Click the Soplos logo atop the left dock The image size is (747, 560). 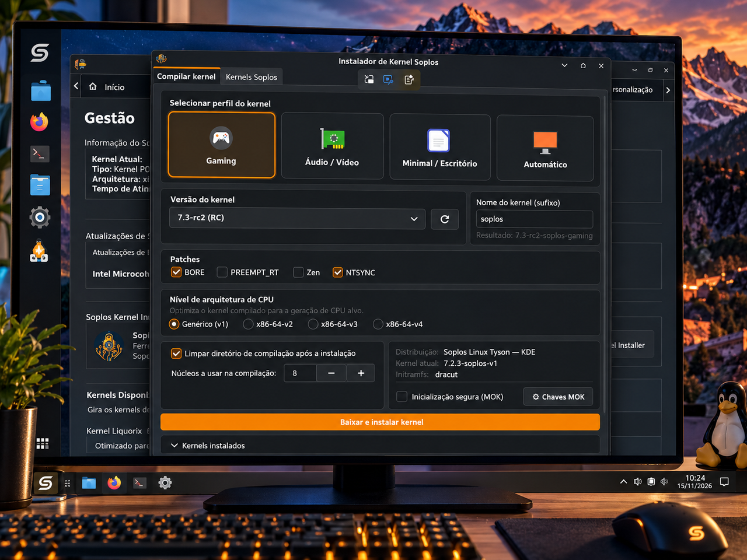click(x=40, y=53)
